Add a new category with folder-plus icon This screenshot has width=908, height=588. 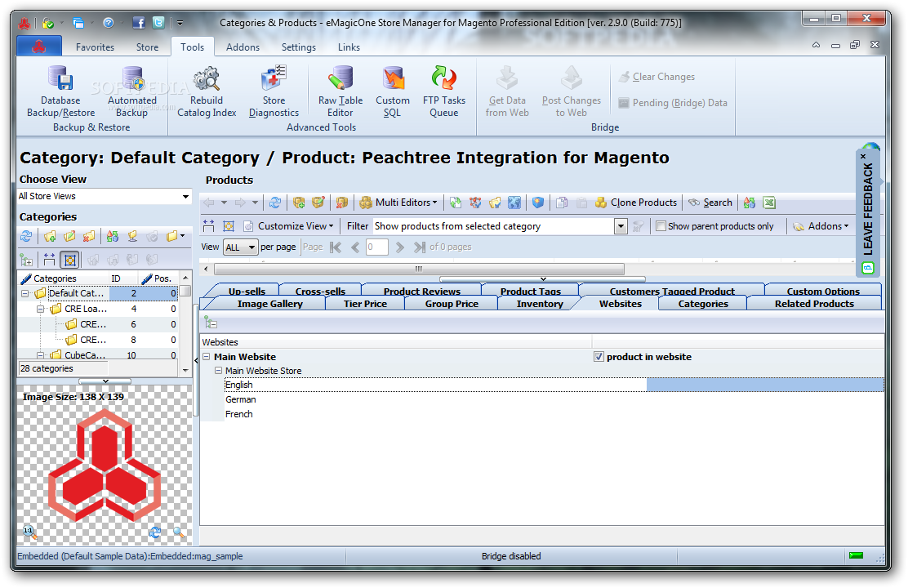point(50,236)
